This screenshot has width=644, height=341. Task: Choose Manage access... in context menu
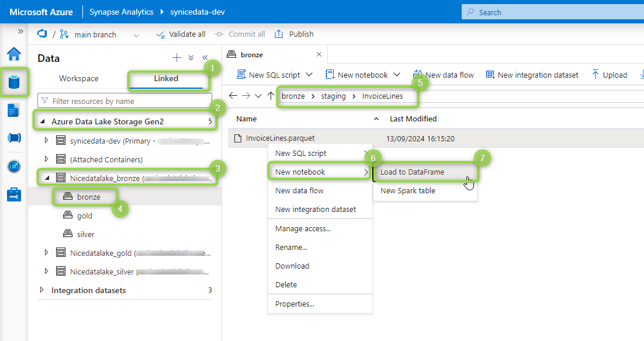(x=320, y=228)
